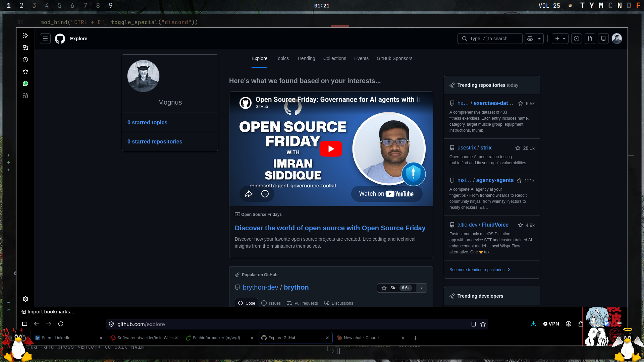
Task: Click the top pinned sparkle icon in browser sidebar
Action: [25, 36]
